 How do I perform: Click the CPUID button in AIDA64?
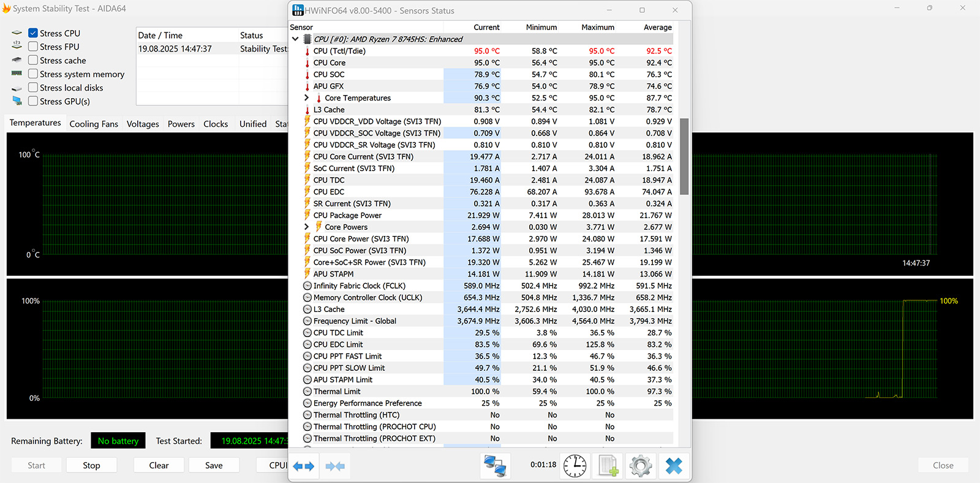tap(272, 465)
